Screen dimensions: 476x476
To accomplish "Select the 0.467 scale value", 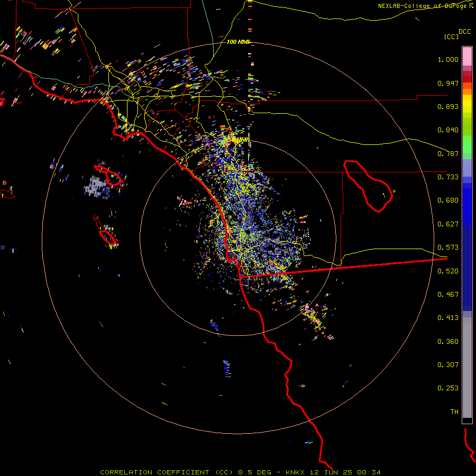I will click(448, 295).
